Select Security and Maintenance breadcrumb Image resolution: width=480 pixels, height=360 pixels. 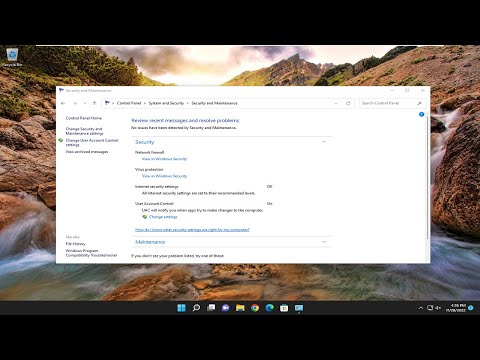214,103
